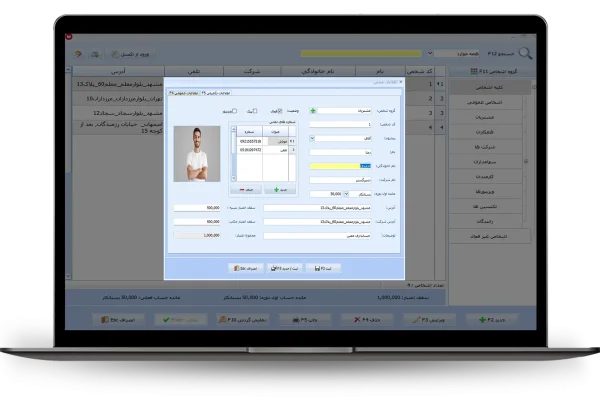Switch to the dialog tab labeled F6
This screenshot has height=400, width=600.
(184, 93)
